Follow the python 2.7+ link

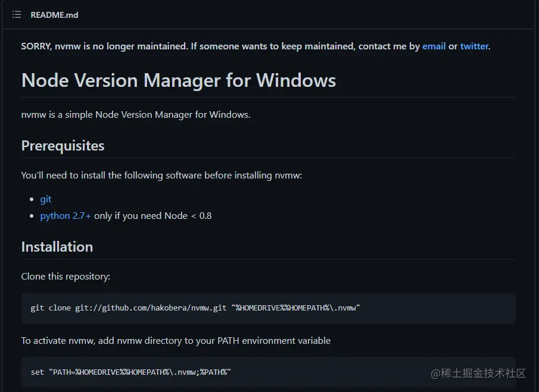66,215
